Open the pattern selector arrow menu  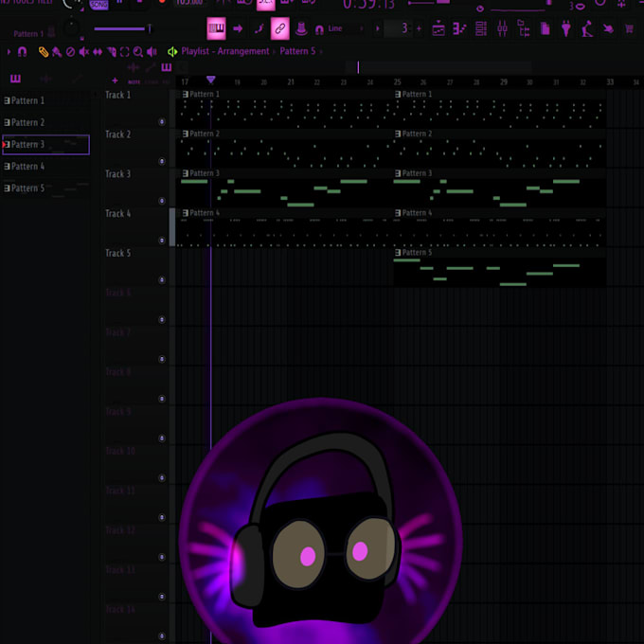(x=378, y=28)
